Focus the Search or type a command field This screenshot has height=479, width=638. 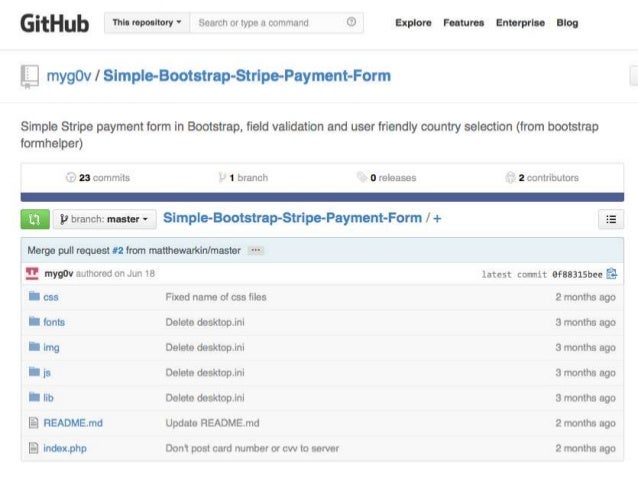point(271,23)
